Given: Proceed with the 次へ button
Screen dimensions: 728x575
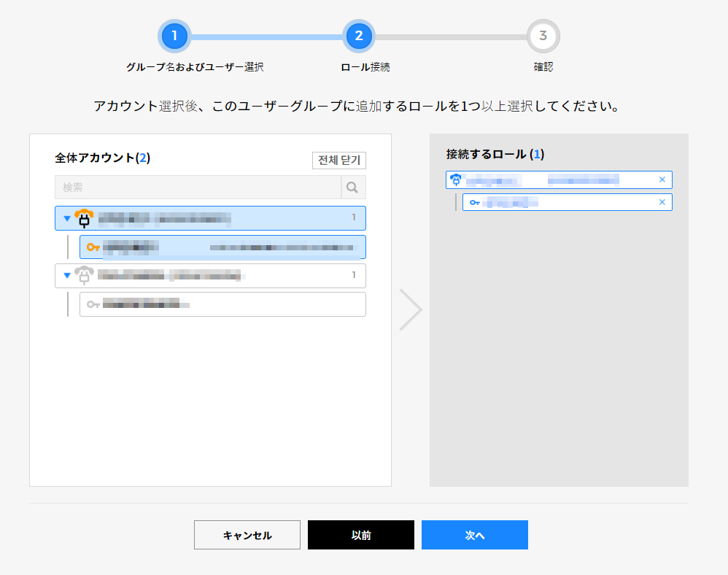Looking at the screenshot, I should 475,535.
